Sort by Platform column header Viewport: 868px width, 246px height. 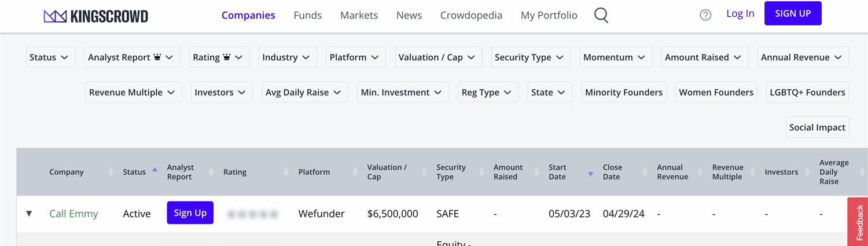pyautogui.click(x=314, y=172)
